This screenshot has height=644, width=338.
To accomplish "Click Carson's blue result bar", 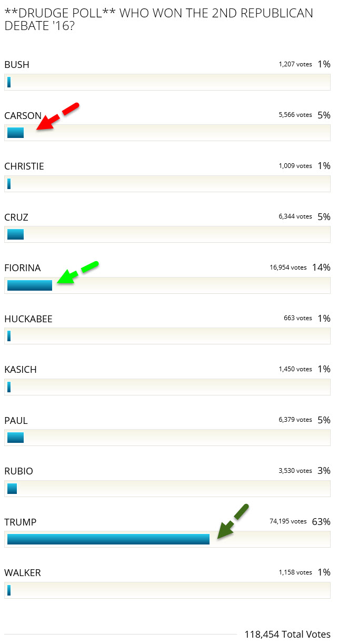I will (x=15, y=133).
